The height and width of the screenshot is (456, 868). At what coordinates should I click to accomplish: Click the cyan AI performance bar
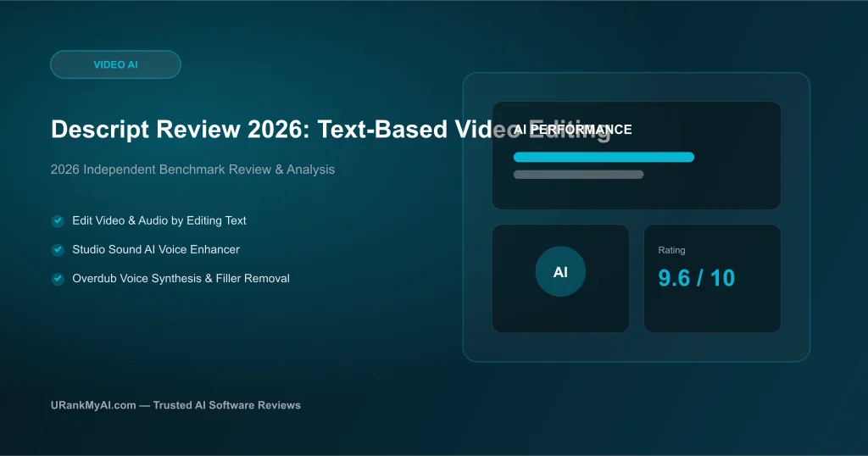[604, 157]
